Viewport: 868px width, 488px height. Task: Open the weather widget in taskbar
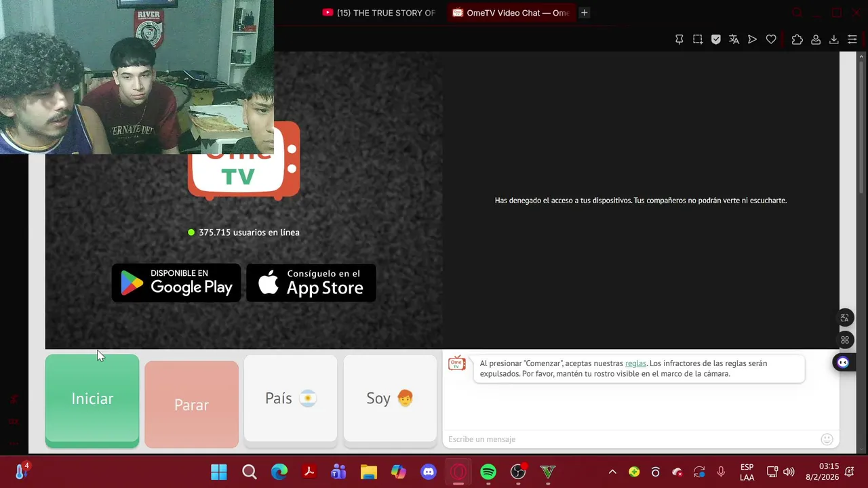pyautogui.click(x=22, y=471)
